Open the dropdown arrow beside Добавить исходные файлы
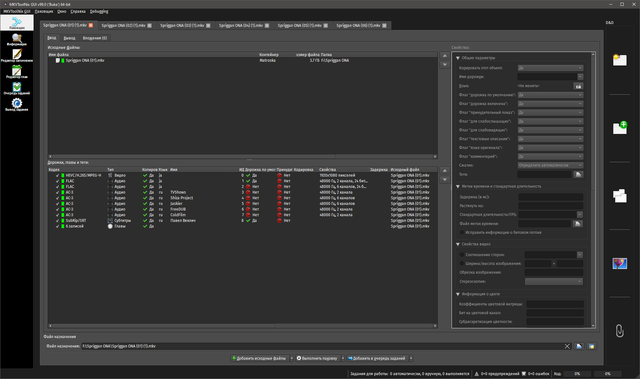This screenshot has height=379, width=640. point(291,358)
